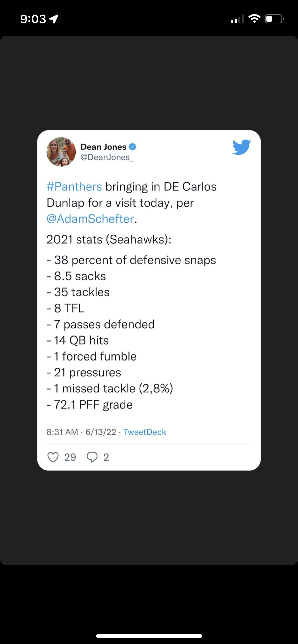Tap the 8:31 AM timestamp
Screen dimensions: 298x644
click(62, 432)
